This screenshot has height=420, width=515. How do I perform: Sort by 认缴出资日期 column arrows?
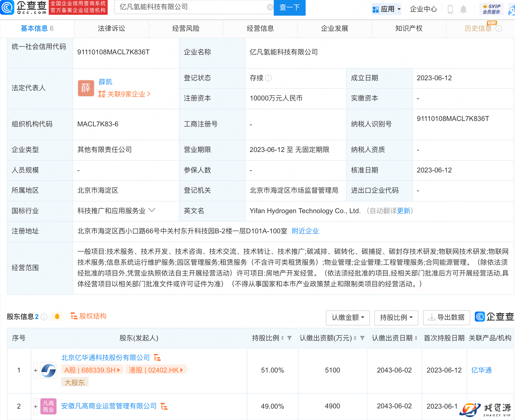tap(416, 338)
